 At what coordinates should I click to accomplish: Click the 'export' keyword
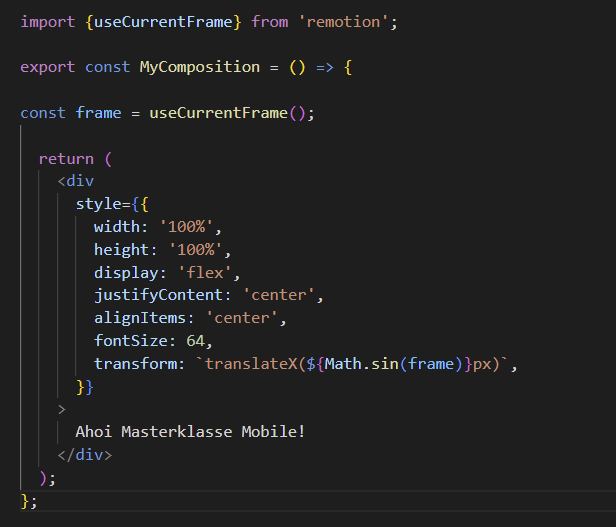tap(48, 68)
